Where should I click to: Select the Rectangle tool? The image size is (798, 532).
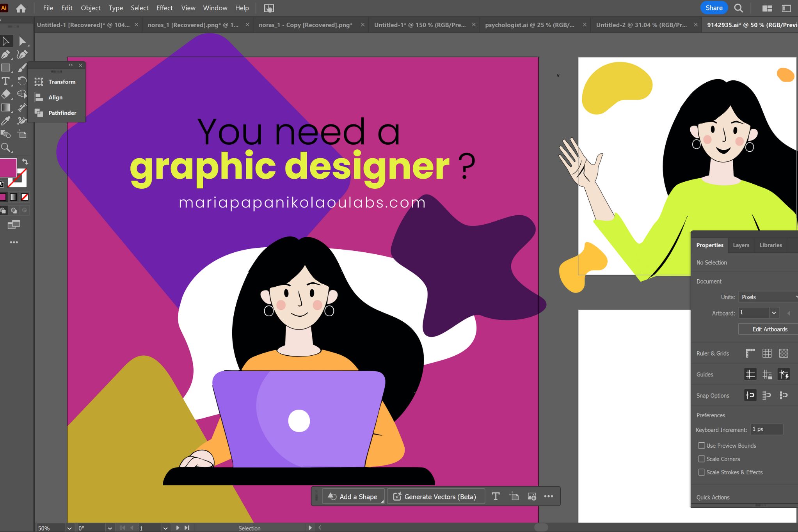pyautogui.click(x=5, y=68)
